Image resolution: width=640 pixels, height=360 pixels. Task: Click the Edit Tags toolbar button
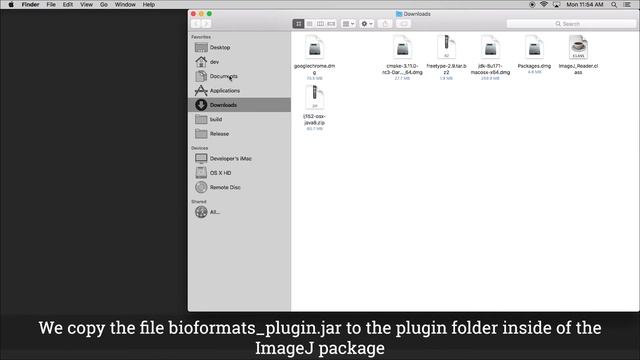pos(403,24)
